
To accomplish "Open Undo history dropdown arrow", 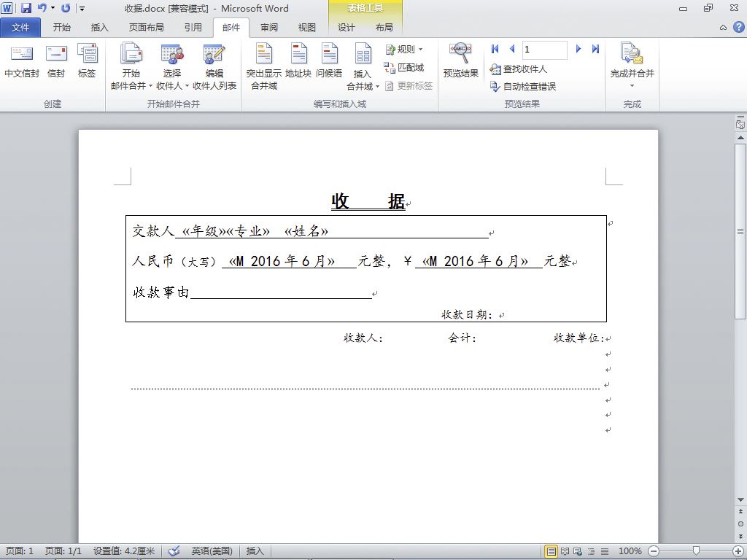I will (53, 8).
